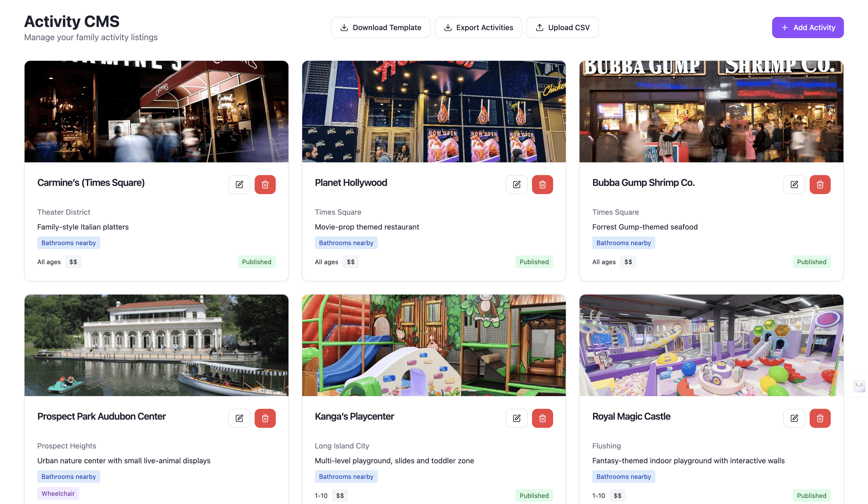Click the Wheelchair tag on Prospect Park card
This screenshot has width=868, height=504.
tap(58, 493)
